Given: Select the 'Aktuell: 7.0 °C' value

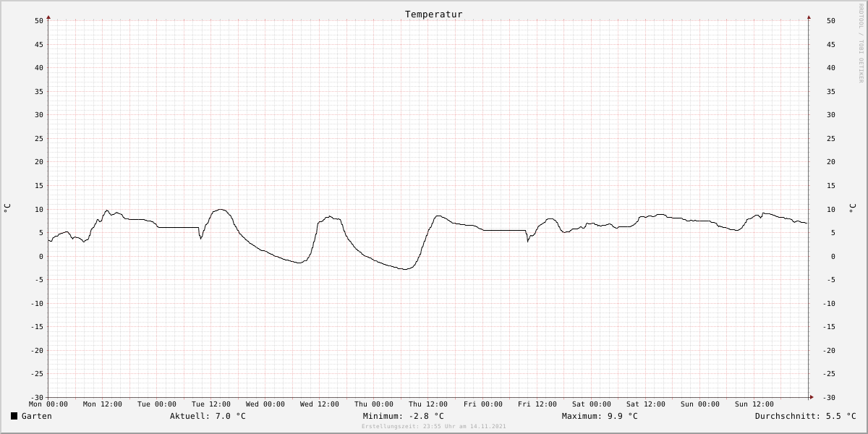Looking at the screenshot, I should click(x=208, y=416).
